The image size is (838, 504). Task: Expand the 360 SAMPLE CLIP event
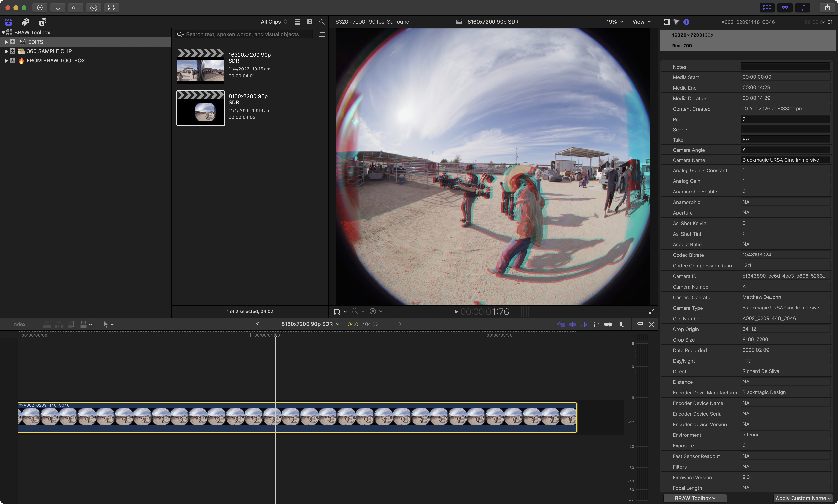[x=6, y=51]
